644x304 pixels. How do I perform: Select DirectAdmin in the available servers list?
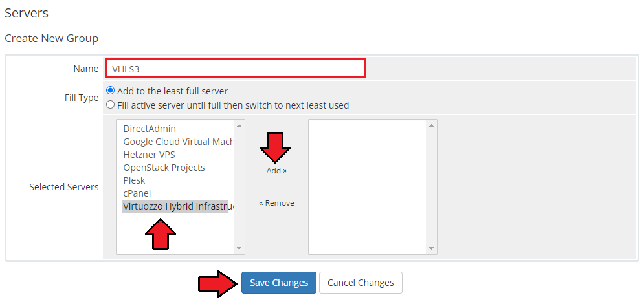175,129
